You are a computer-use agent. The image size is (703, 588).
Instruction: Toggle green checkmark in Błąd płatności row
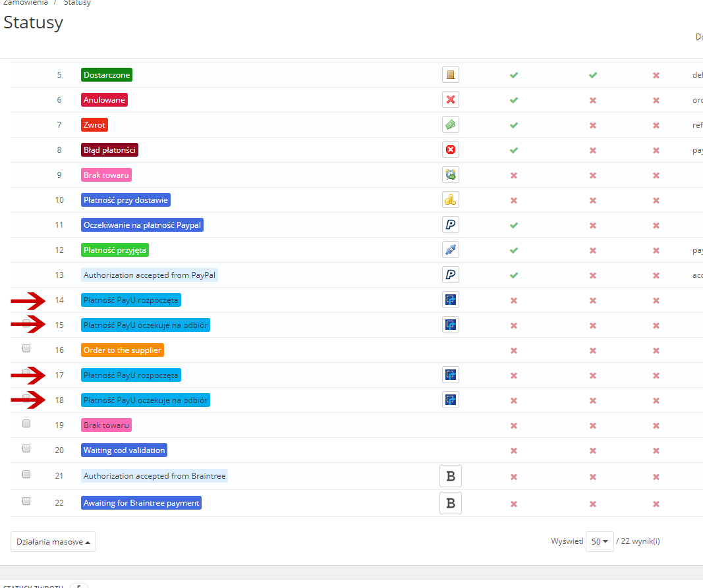(x=514, y=151)
